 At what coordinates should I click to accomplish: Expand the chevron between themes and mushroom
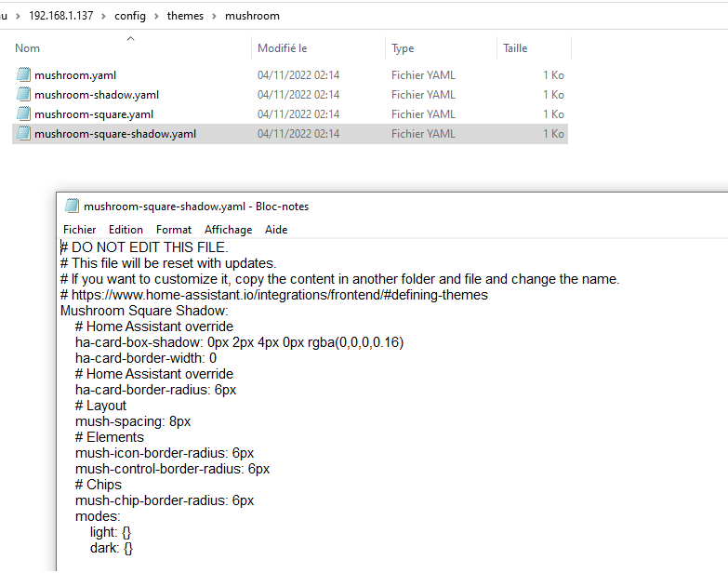pyautogui.click(x=214, y=16)
